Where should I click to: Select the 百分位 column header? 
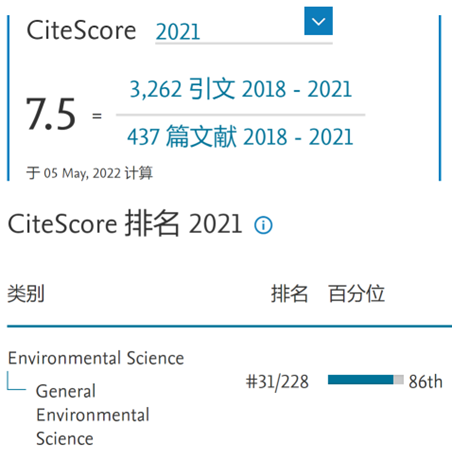coord(356,294)
